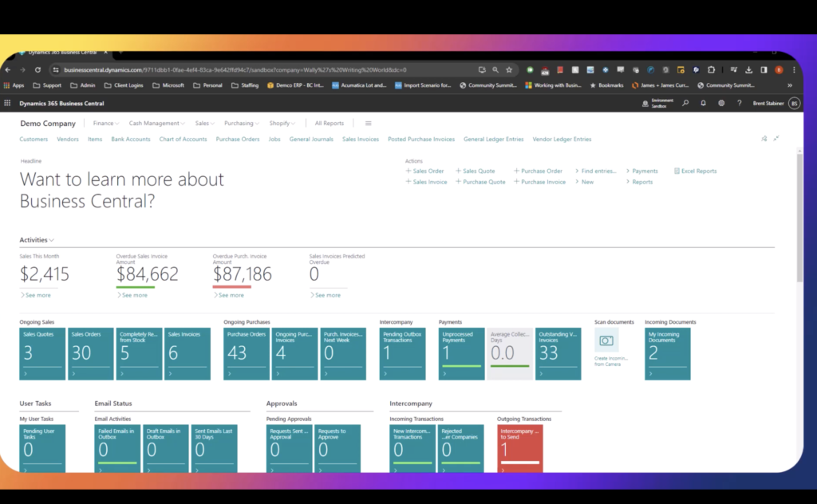Open the Vendors navigation link

tap(68, 140)
